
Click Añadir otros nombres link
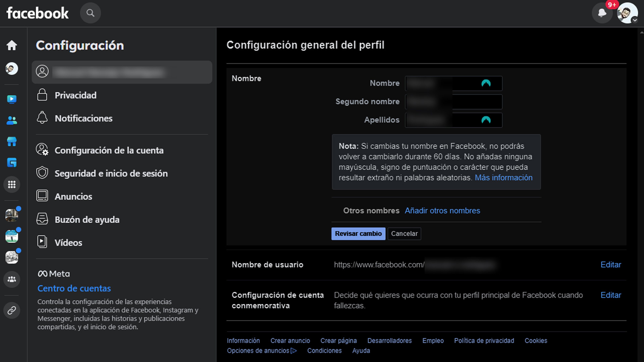click(442, 211)
